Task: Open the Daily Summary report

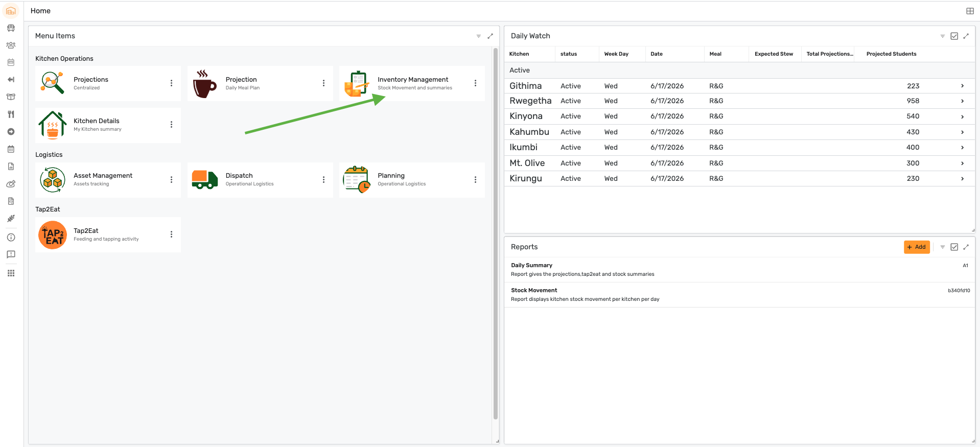Action: click(x=739, y=270)
